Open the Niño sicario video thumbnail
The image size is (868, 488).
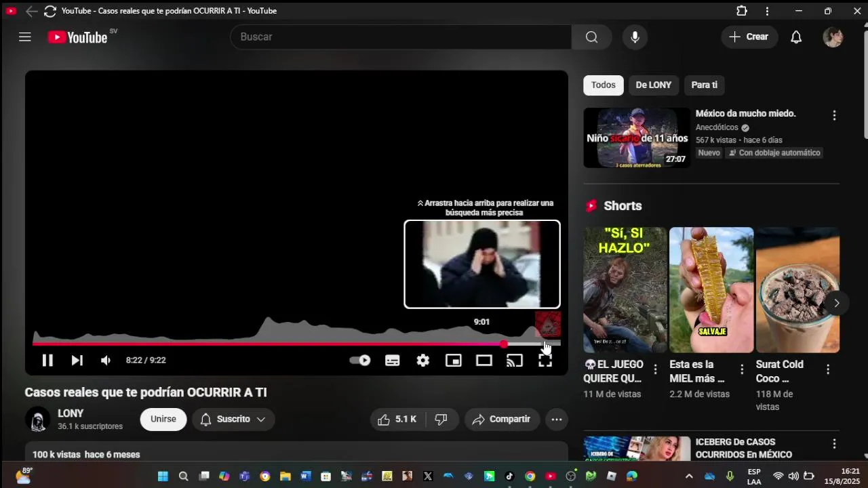click(x=637, y=138)
